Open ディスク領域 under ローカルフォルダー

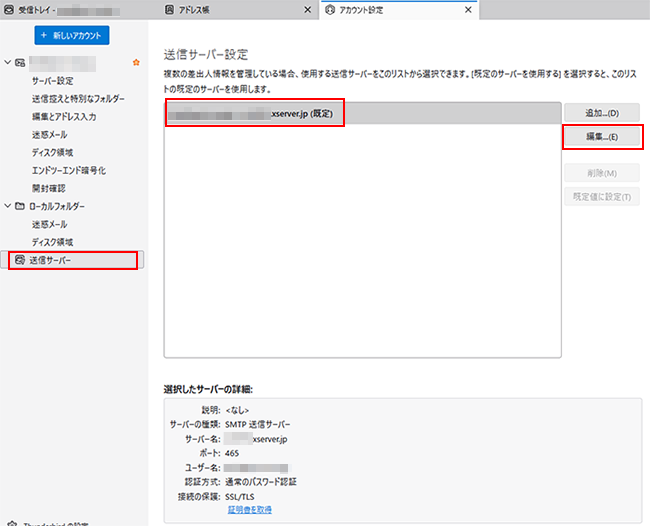53,242
